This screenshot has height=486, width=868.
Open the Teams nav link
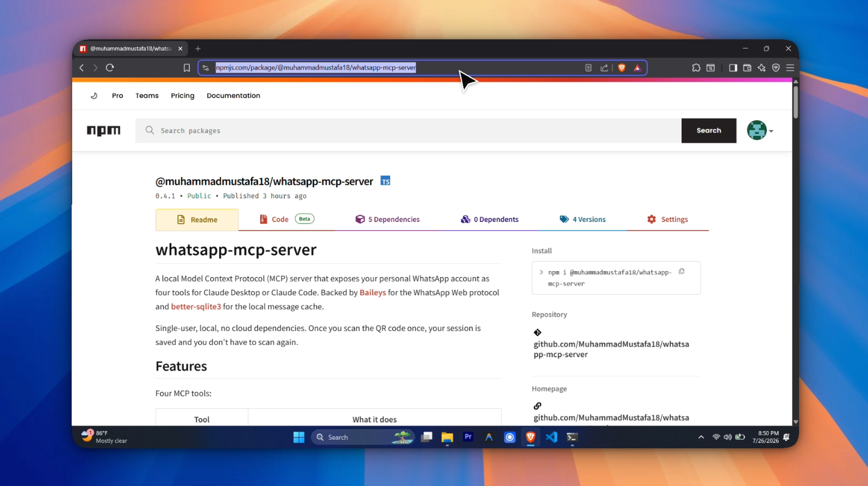click(147, 96)
